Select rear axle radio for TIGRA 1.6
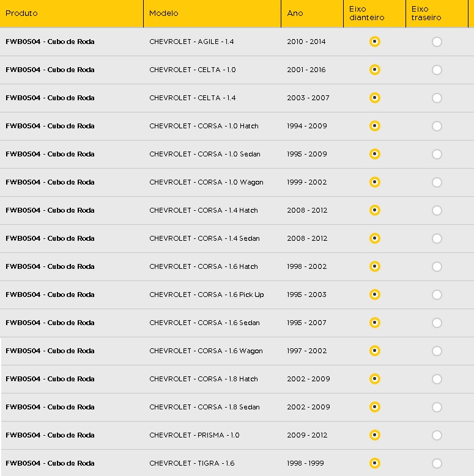The height and width of the screenshot is (476, 474). point(437,464)
